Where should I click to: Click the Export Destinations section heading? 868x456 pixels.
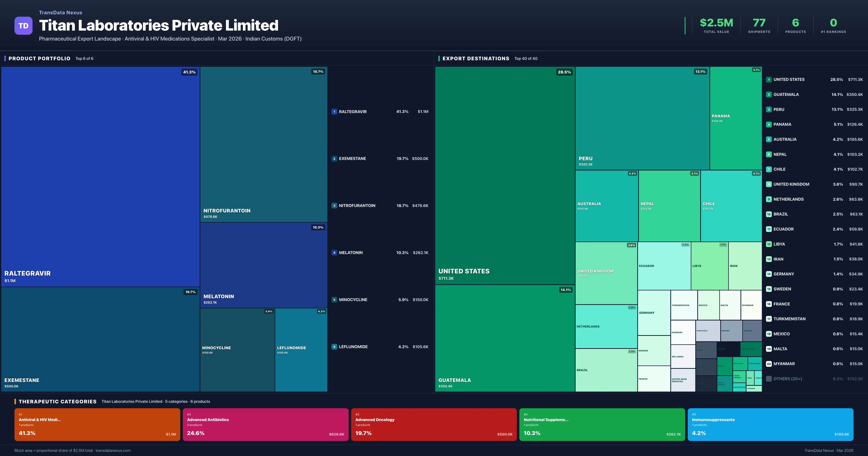(475, 59)
